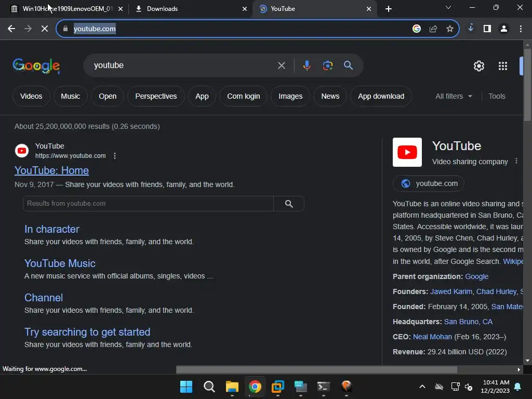Screen dimensions: 532x399
Task: Filter results by Videos
Action: (x=31, y=96)
